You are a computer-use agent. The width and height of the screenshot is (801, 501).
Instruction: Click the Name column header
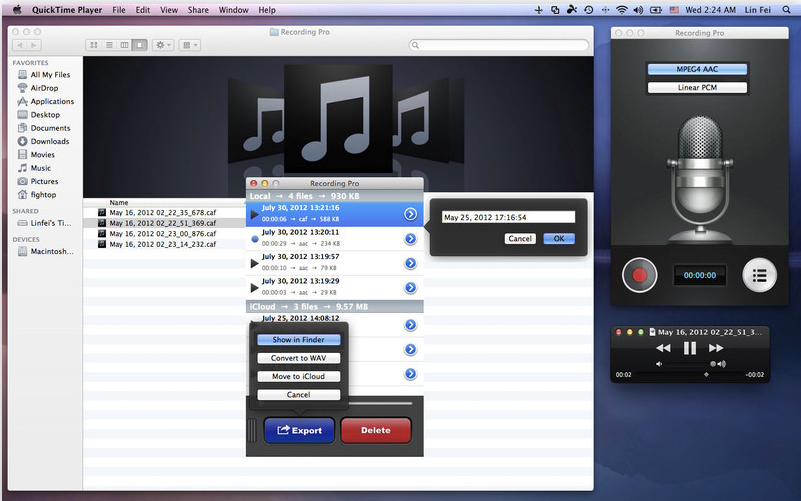119,202
